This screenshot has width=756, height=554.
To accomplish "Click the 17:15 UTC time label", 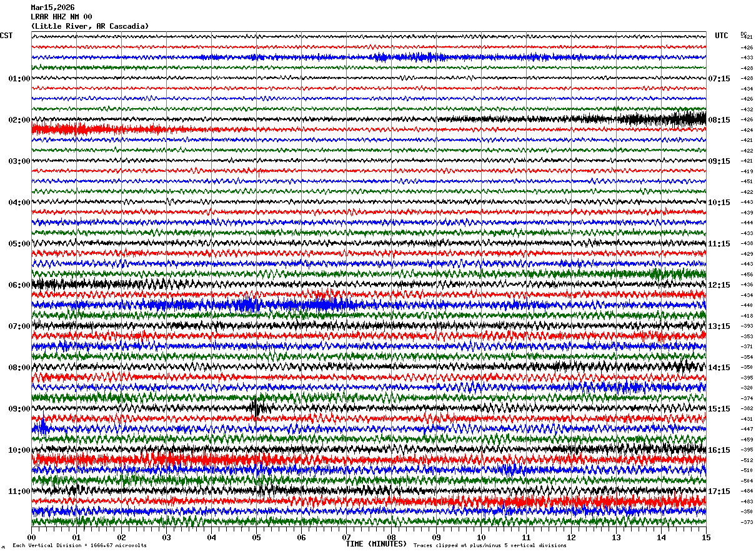I will [719, 491].
